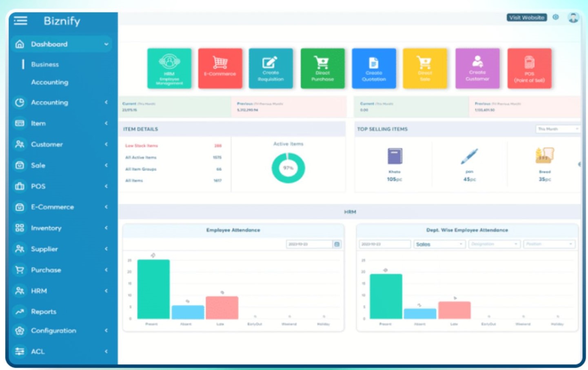Open the Sales department dropdown
This screenshot has width=588, height=370.
pos(439,244)
